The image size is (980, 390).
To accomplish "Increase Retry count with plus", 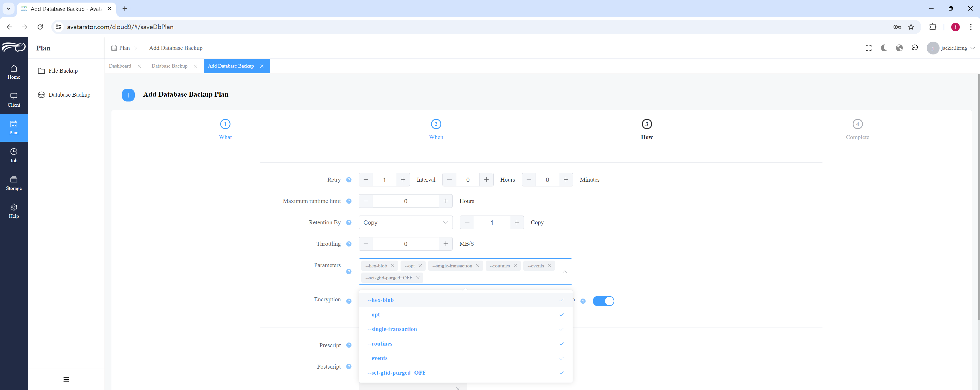I will coord(403,180).
